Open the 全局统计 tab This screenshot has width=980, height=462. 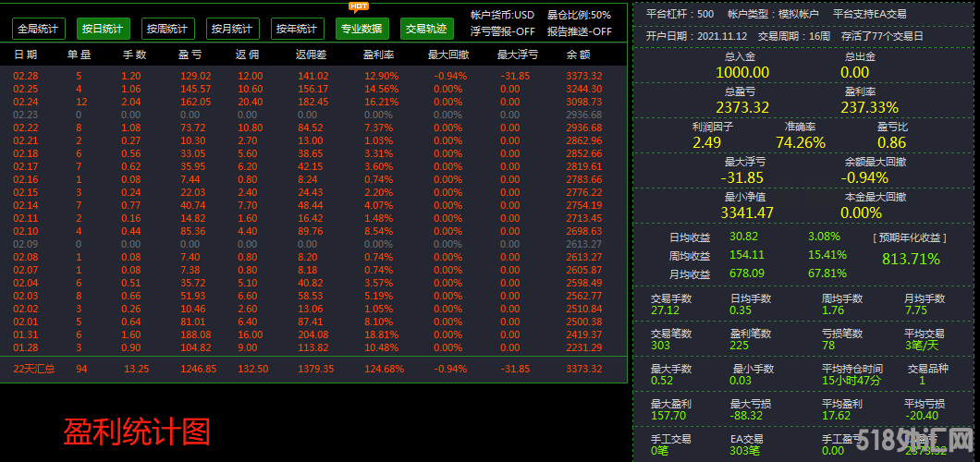coord(39,29)
